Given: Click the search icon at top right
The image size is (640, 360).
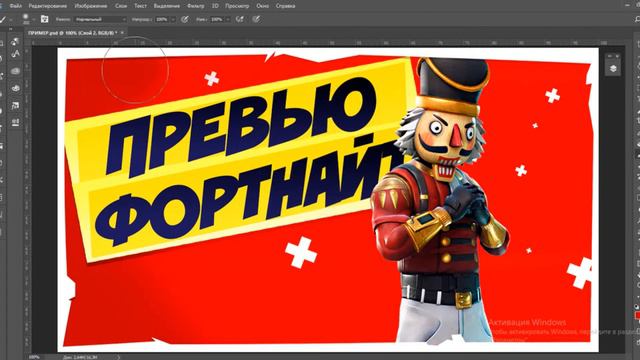Looking at the screenshot, I should coord(637,19).
